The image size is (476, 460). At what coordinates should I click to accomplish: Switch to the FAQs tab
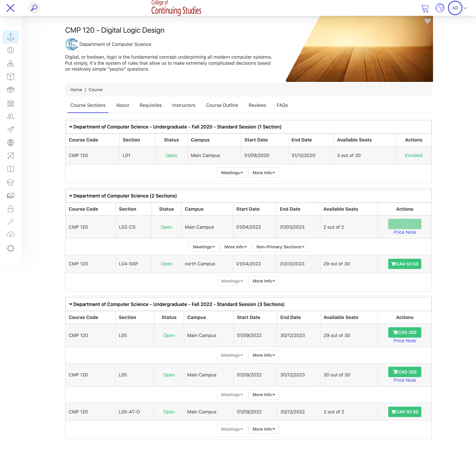point(282,105)
